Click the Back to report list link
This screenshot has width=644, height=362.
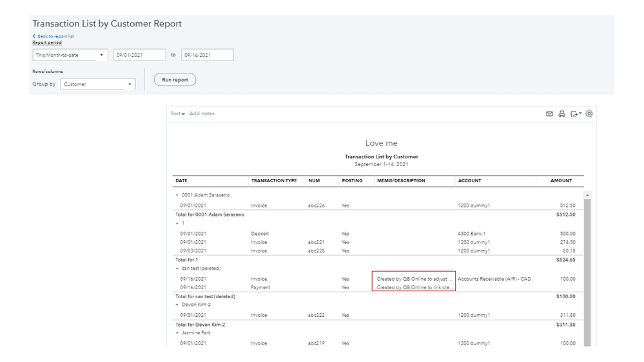pos(55,36)
